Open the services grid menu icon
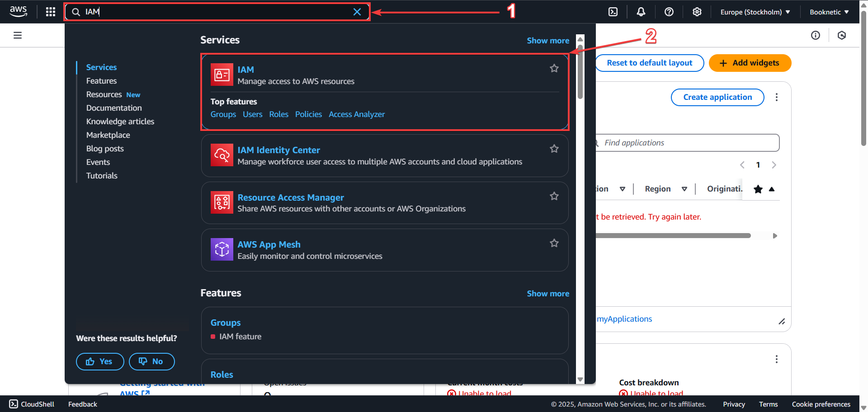 [51, 12]
